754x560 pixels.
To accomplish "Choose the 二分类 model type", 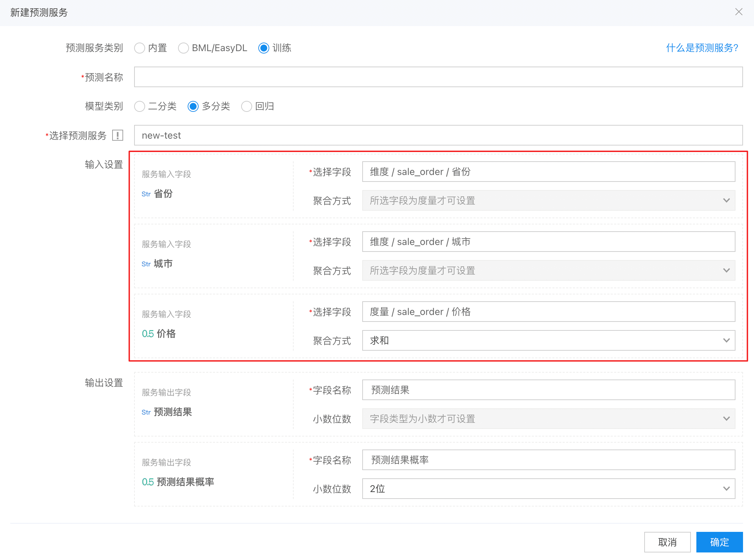I will click(x=140, y=106).
